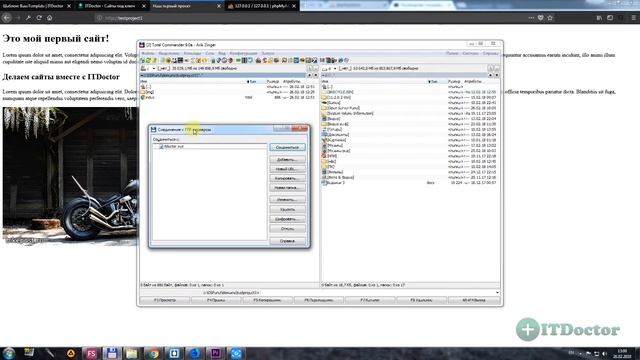
Task: Open Adobe Premiere from the taskbar
Action: click(216, 353)
